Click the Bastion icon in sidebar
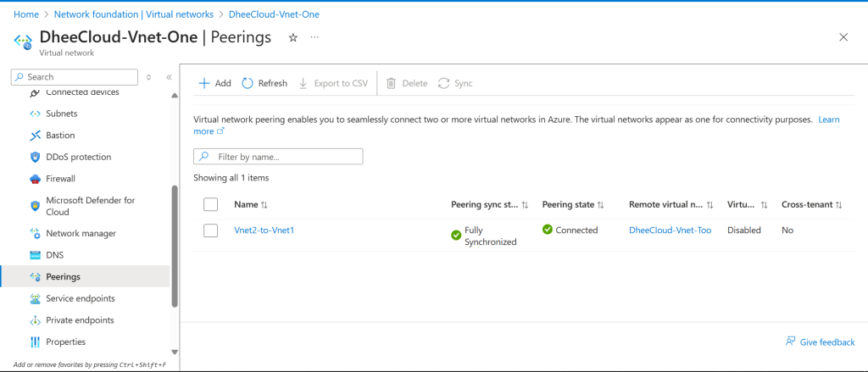 click(x=35, y=136)
